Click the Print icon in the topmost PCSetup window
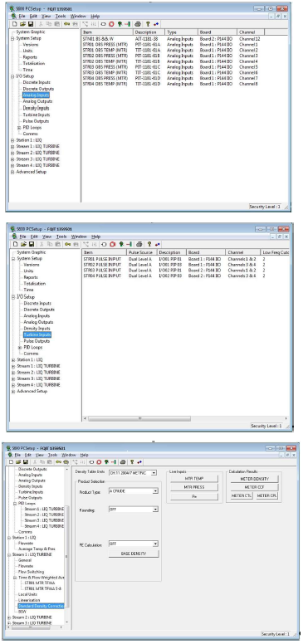This screenshot has width=303, height=644. pyautogui.click(x=138, y=24)
